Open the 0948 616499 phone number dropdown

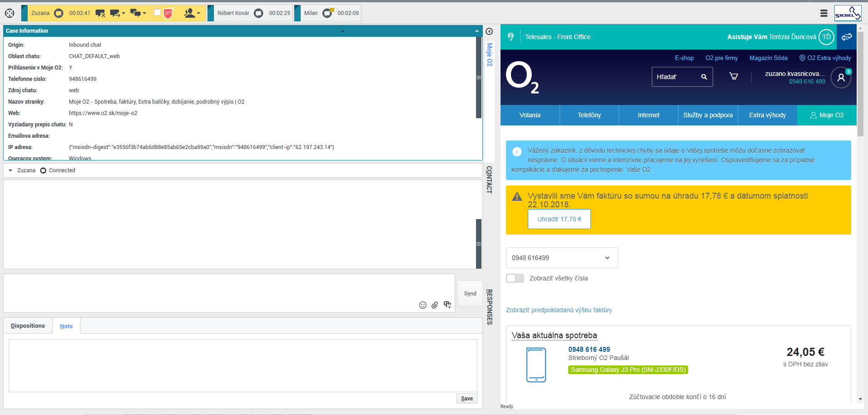coord(561,258)
